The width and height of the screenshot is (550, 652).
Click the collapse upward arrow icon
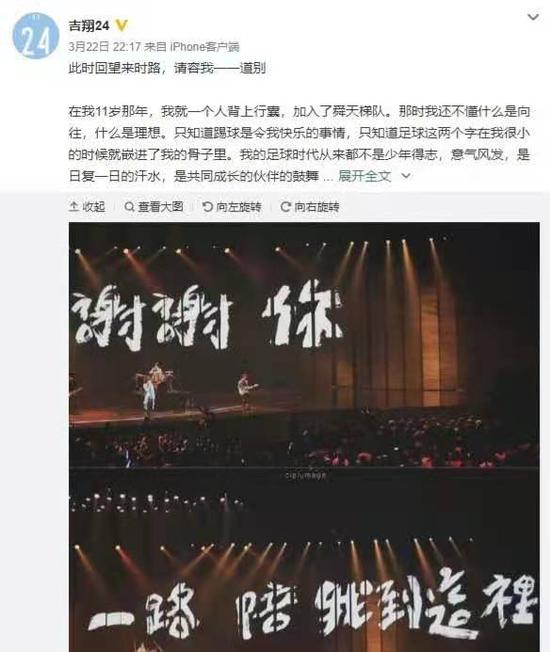pos(74,206)
